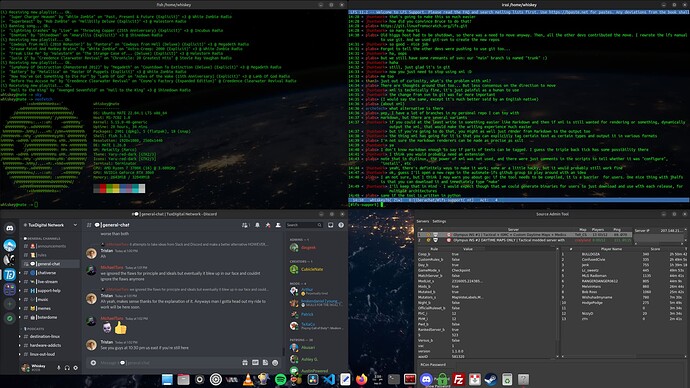Screen dimensions: 690x388
Task: Expand the chativerse channel threads
Action: coord(20,273)
